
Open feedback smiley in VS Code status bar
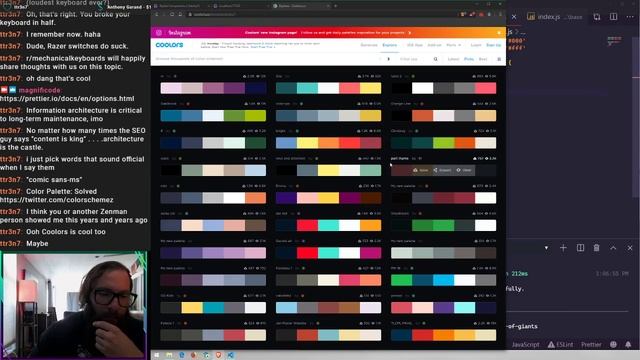click(x=613, y=345)
